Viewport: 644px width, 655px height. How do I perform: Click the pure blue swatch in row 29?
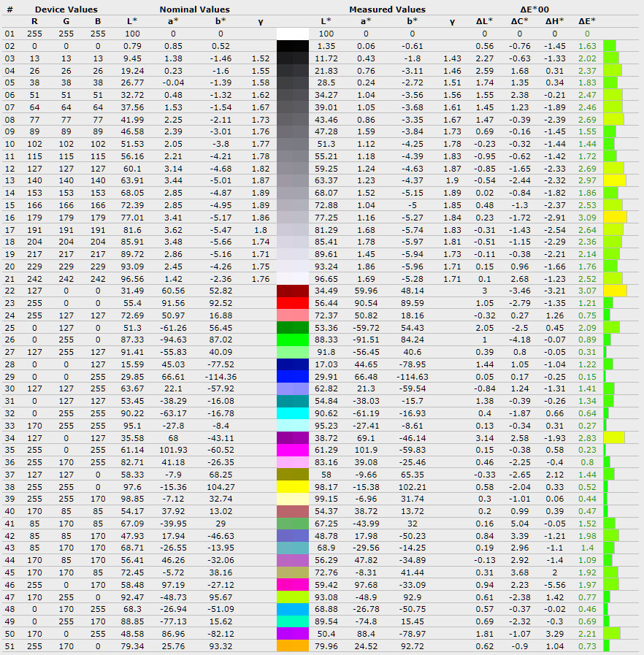pos(293,376)
